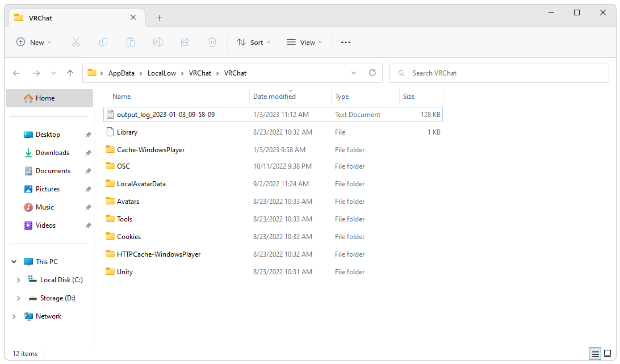Click the Cookies folder icon
This screenshot has width=620, height=364.
point(110,236)
